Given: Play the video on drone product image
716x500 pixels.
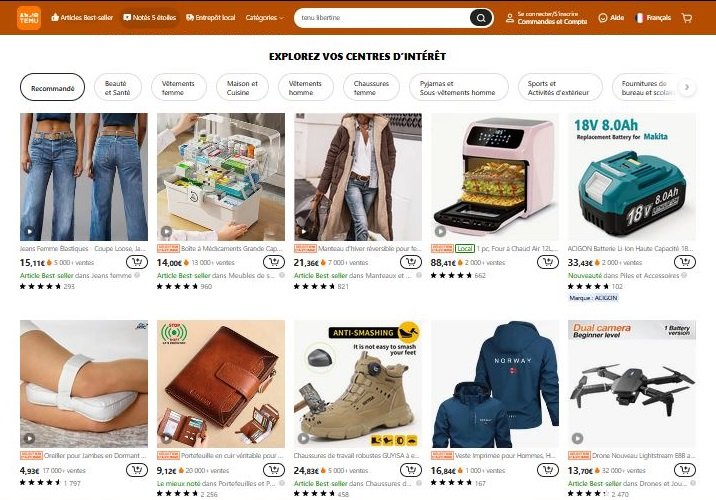Looking at the screenshot, I should click(x=577, y=438).
